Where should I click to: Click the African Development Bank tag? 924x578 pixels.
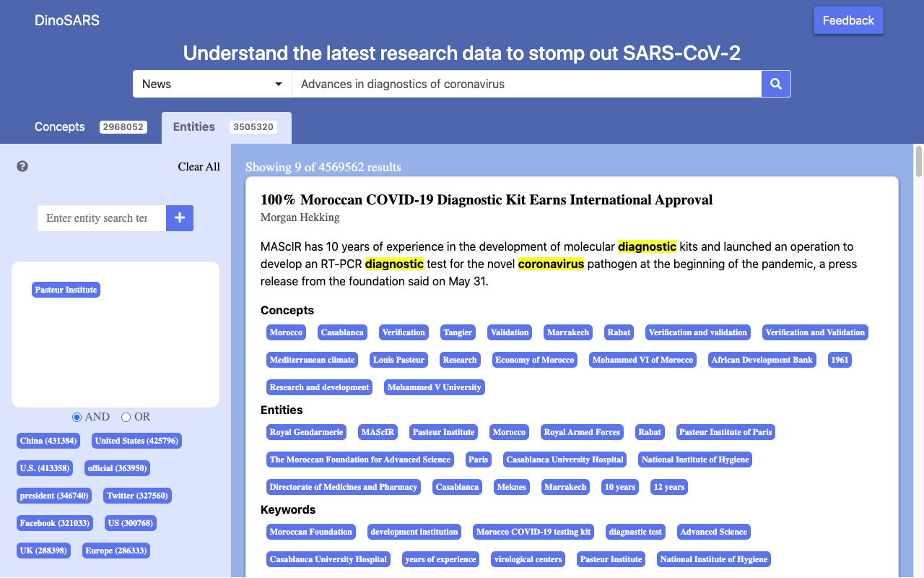pos(762,360)
